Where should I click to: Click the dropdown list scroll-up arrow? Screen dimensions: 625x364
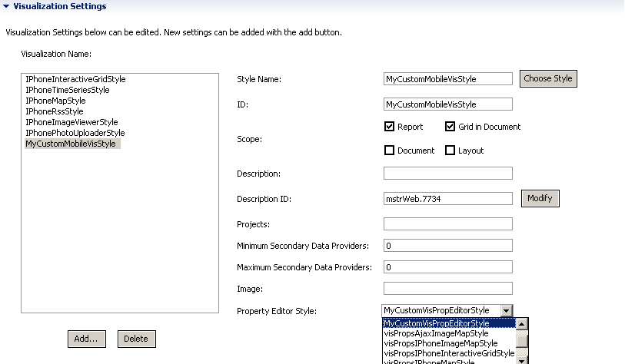(522, 324)
